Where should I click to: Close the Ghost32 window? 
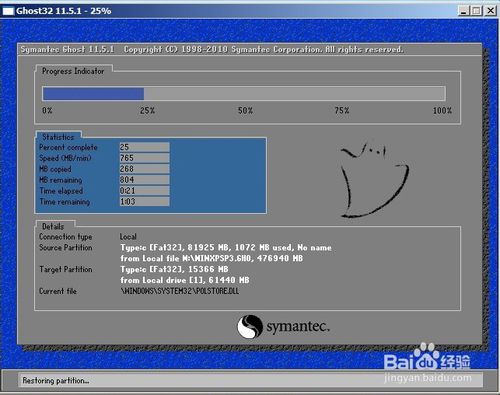(x=490, y=11)
